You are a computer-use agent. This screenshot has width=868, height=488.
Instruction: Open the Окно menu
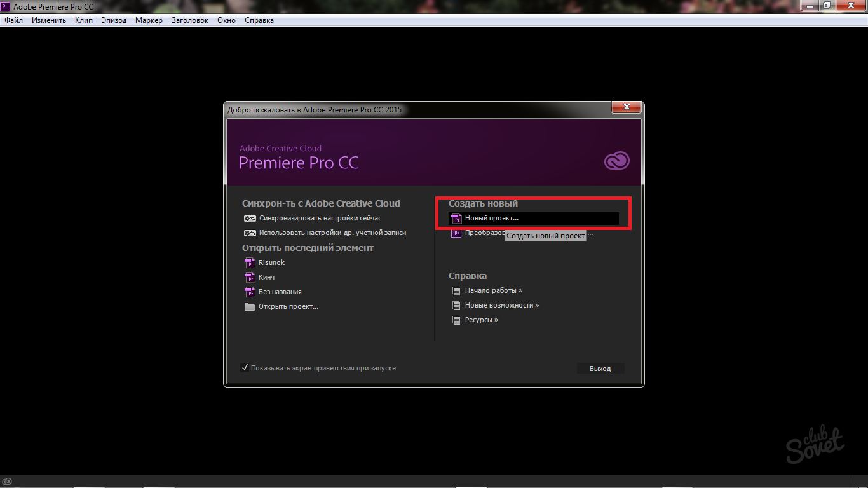pyautogui.click(x=226, y=20)
